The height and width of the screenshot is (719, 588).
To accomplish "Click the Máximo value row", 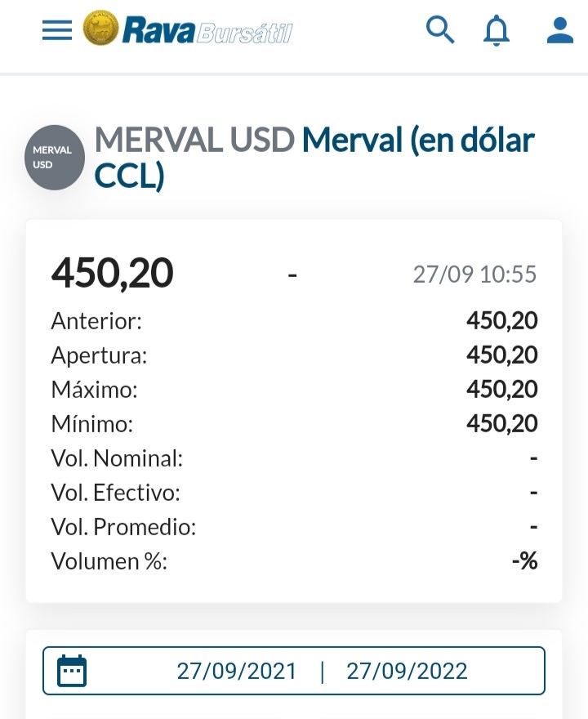I will [294, 389].
